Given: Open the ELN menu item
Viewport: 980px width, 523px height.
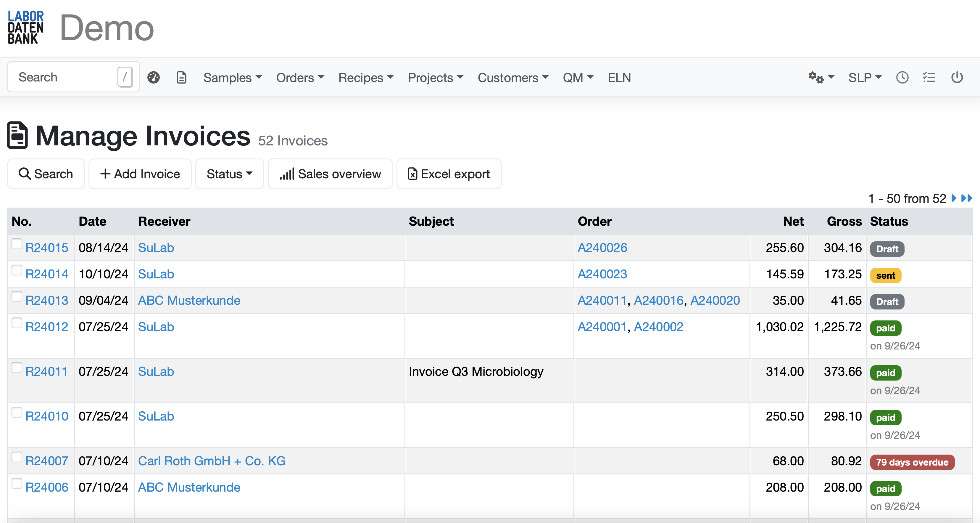Looking at the screenshot, I should (619, 77).
